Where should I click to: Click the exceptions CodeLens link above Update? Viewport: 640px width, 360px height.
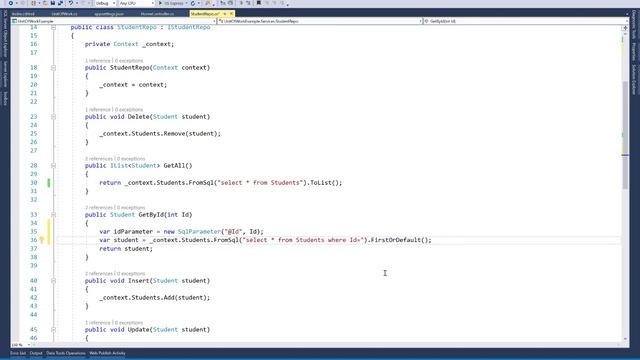pos(129,322)
